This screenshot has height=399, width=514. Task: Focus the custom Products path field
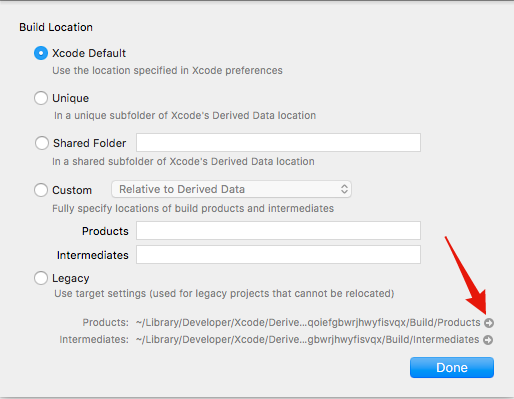coord(278,230)
